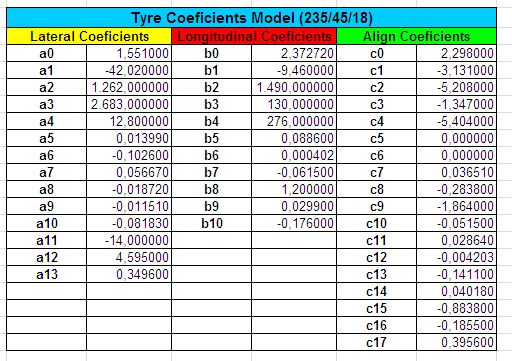The height and width of the screenshot is (361, 512).
Task: Select the a13 value 0,349600
Action: pos(129,274)
